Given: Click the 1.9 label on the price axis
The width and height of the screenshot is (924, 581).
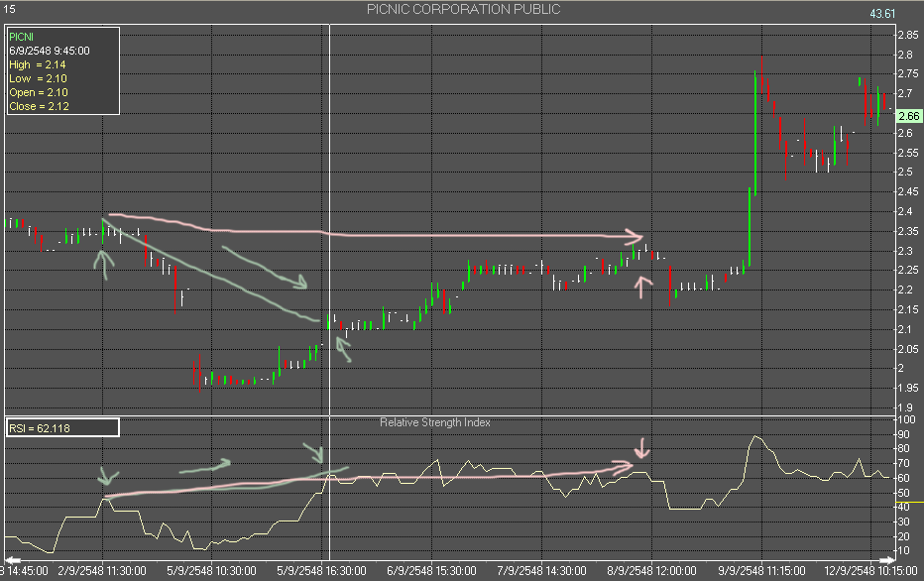Looking at the screenshot, I should [905, 407].
